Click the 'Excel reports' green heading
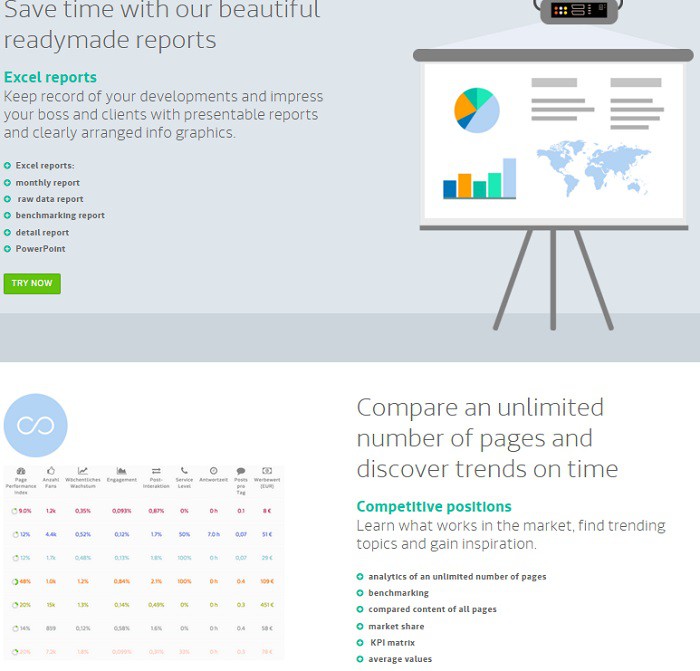The height and width of the screenshot is (671, 700). tap(50, 77)
